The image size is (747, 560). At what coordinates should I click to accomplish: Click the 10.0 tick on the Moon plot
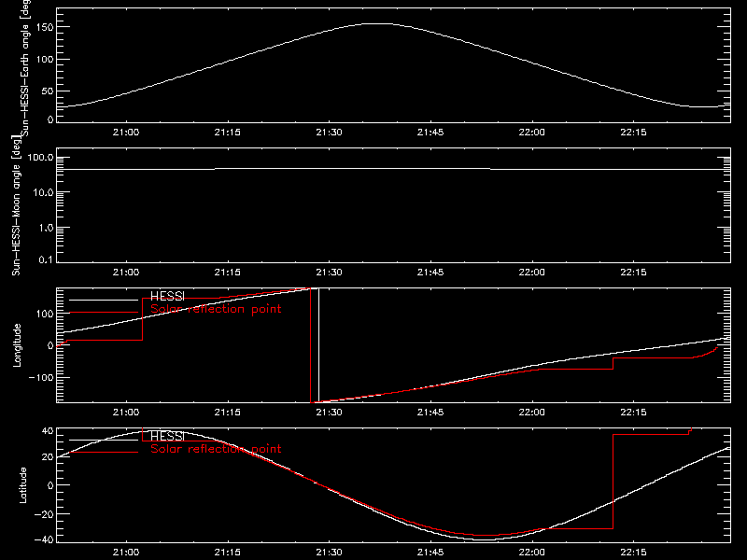coord(44,193)
